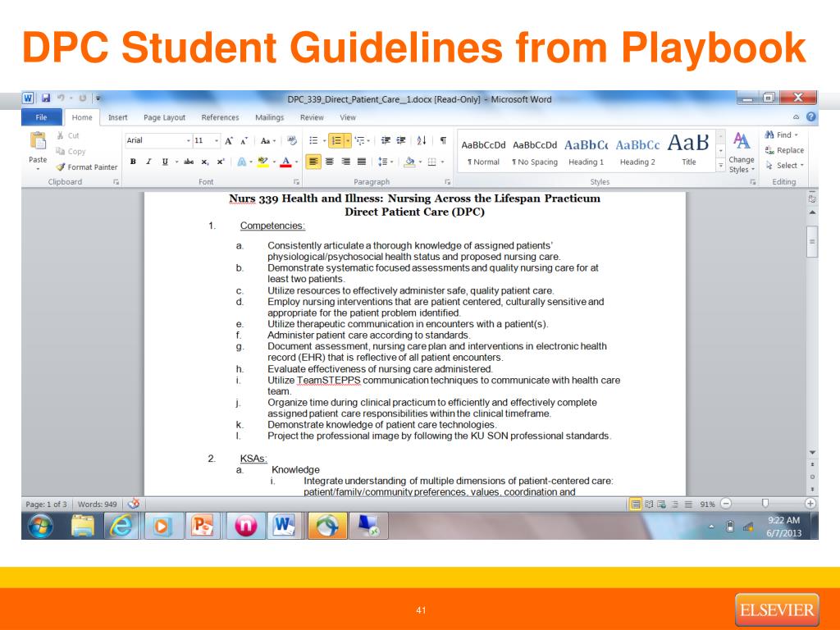The width and height of the screenshot is (840, 630).
Task: Open the Change Styles menu
Action: click(x=742, y=153)
